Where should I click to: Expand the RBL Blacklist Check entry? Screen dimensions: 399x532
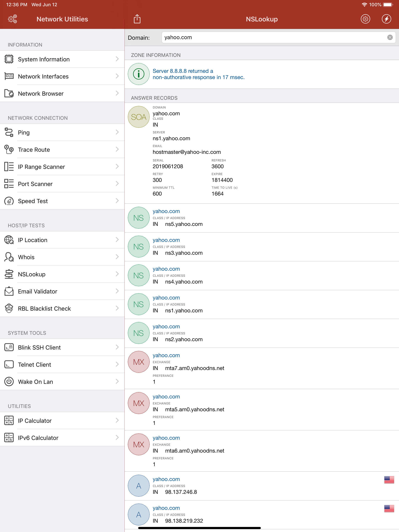click(117, 308)
